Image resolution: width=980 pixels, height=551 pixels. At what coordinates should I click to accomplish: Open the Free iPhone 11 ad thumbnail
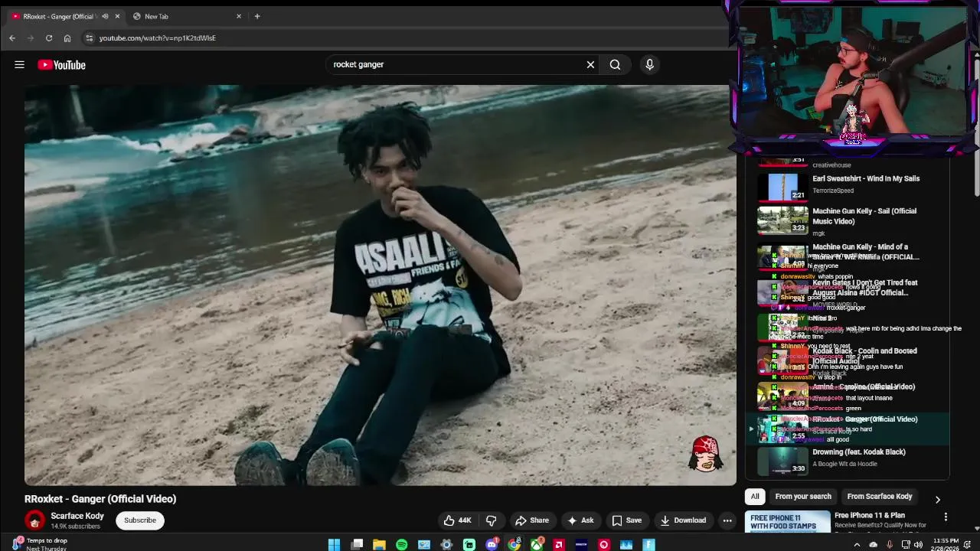[x=788, y=522]
